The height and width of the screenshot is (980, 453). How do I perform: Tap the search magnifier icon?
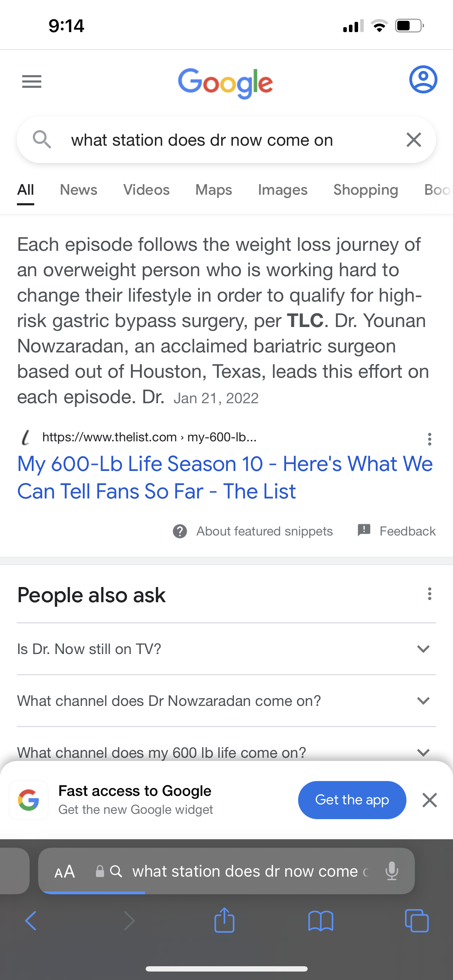tap(42, 139)
